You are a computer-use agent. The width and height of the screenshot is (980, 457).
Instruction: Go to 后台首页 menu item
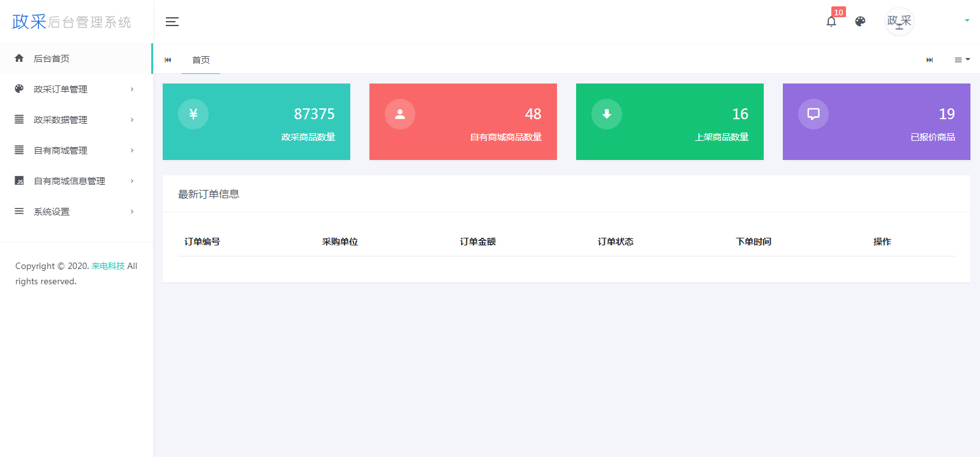point(76,59)
